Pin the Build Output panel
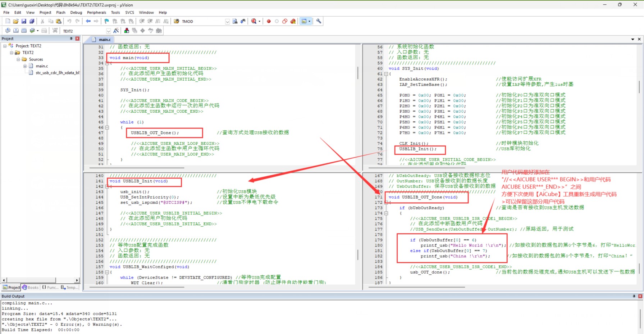The image size is (644, 334). pos(634,296)
